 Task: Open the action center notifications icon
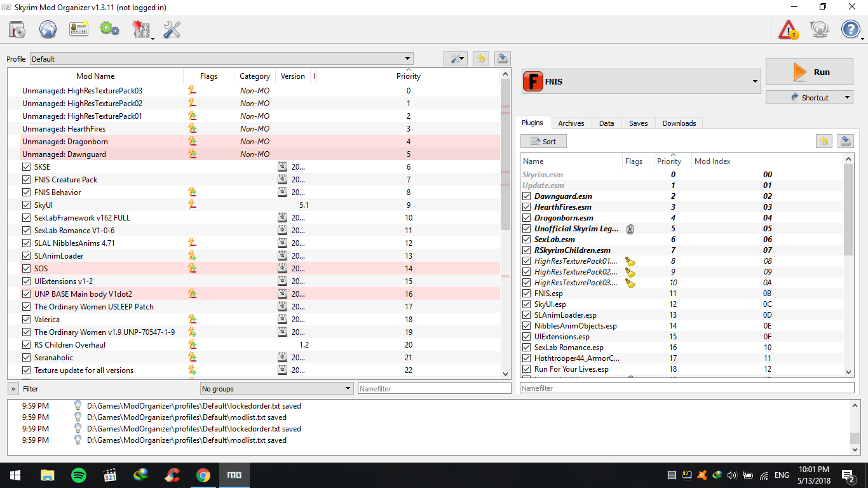click(x=848, y=475)
